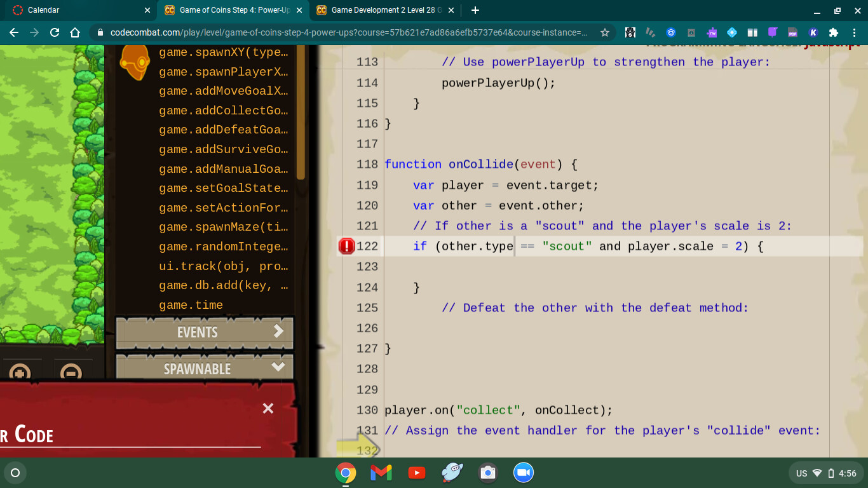Select game.db.add(key, … API entry
The image size is (868, 488).
(x=224, y=285)
